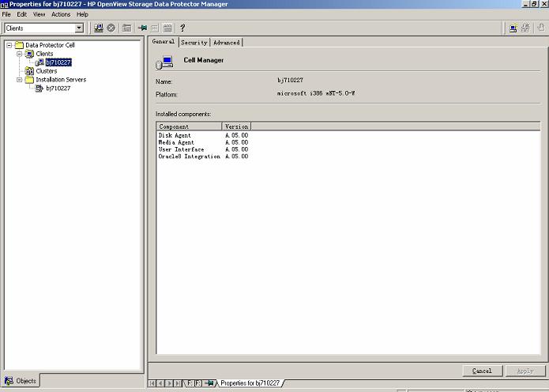This screenshot has height=392, width=549.
Task: Click the help question mark toolbar icon
Action: [x=182, y=28]
